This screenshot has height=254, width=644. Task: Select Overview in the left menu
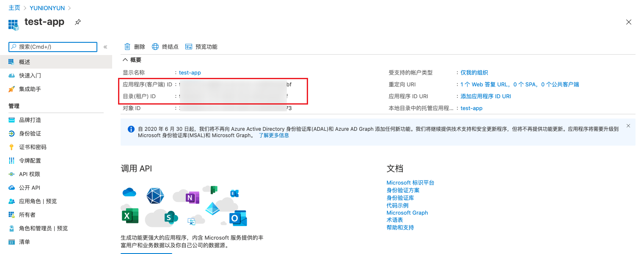25,62
